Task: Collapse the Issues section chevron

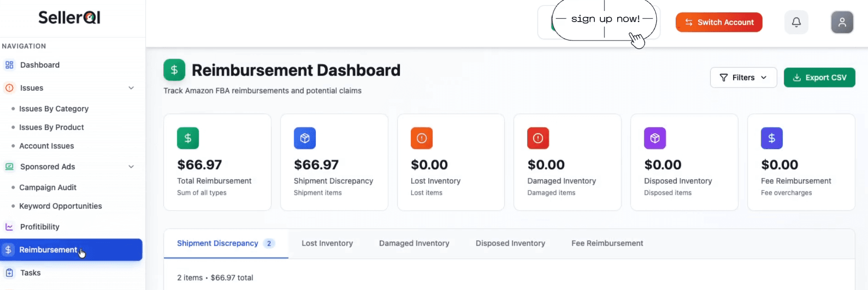Action: [131, 88]
